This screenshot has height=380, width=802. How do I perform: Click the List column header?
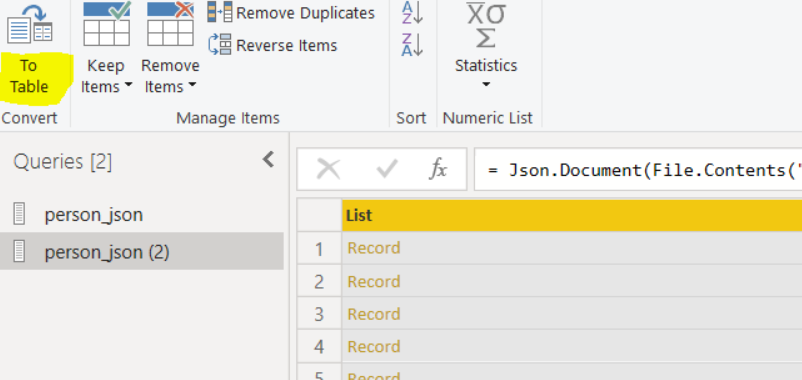tap(572, 215)
